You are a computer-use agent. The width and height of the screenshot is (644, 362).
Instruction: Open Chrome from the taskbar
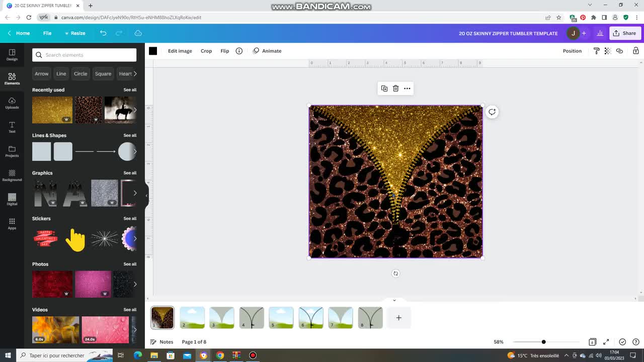[x=220, y=355]
